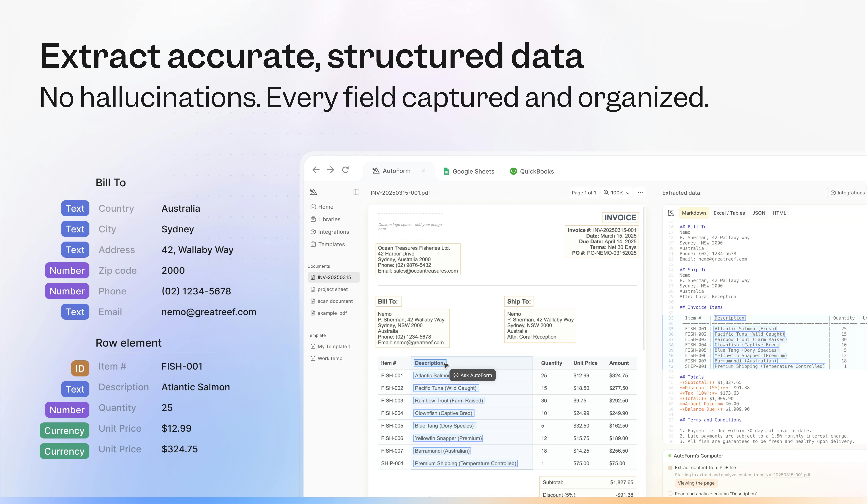Select the Premium Shipping (Temperature Controlled) cell

[x=466, y=463]
